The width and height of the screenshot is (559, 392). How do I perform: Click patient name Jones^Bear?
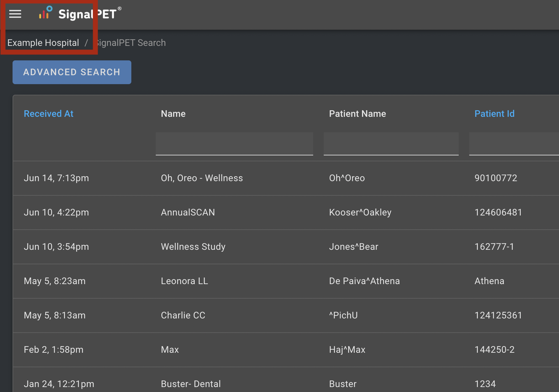click(354, 247)
